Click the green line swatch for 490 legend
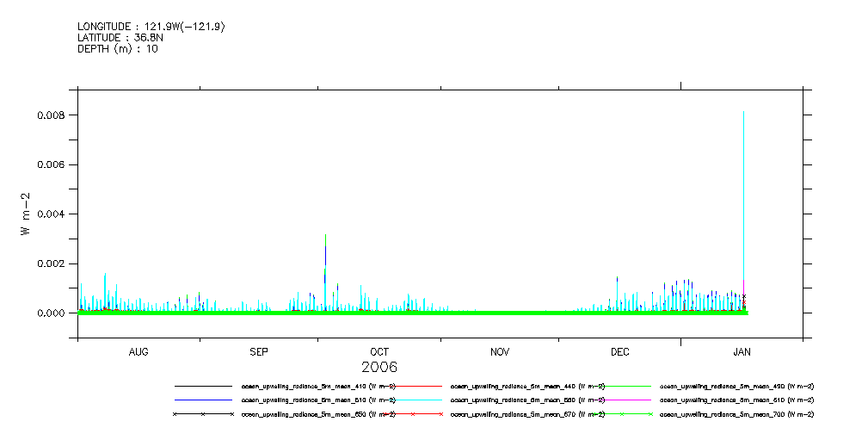The image size is (868, 434). [x=621, y=387]
